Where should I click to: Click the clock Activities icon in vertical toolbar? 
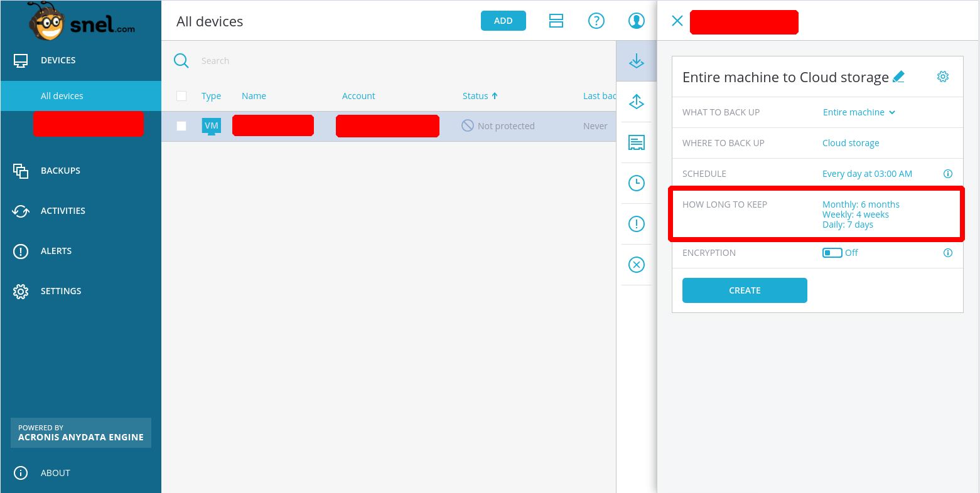pyautogui.click(x=636, y=183)
